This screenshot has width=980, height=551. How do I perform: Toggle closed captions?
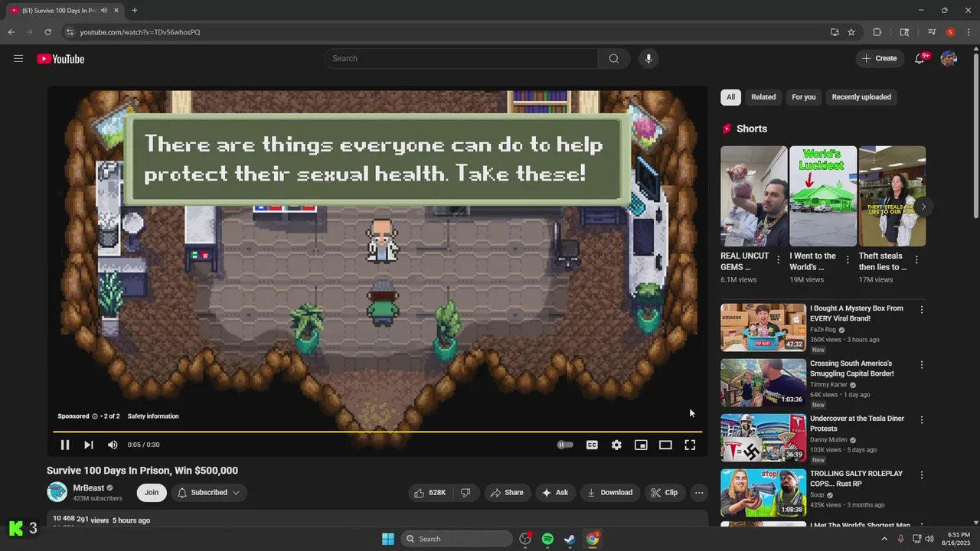592,445
